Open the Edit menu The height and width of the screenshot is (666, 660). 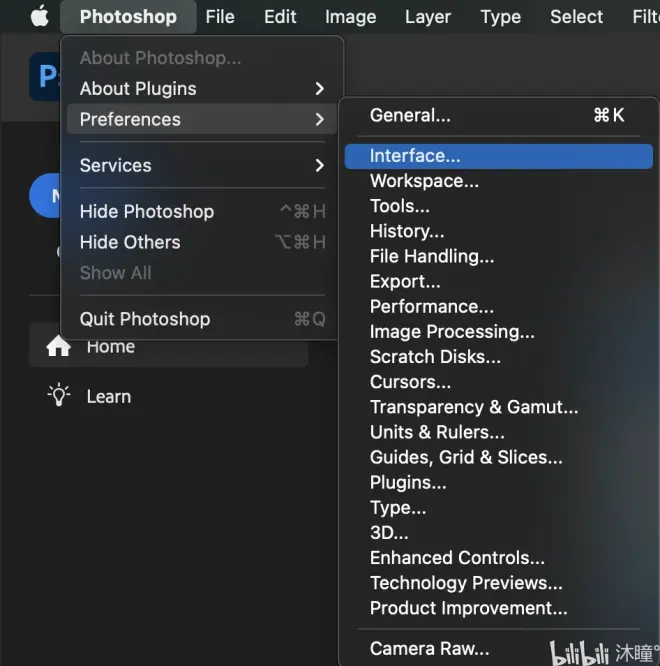280,17
